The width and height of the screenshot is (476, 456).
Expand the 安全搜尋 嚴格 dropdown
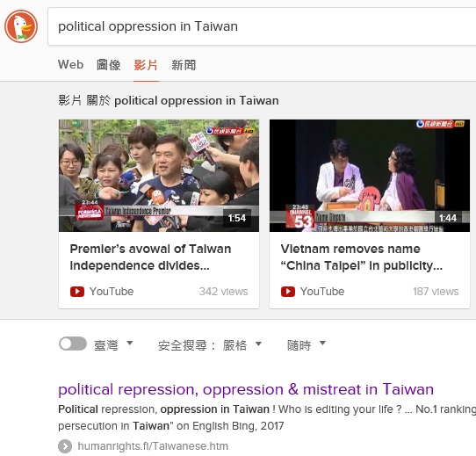click(x=210, y=345)
